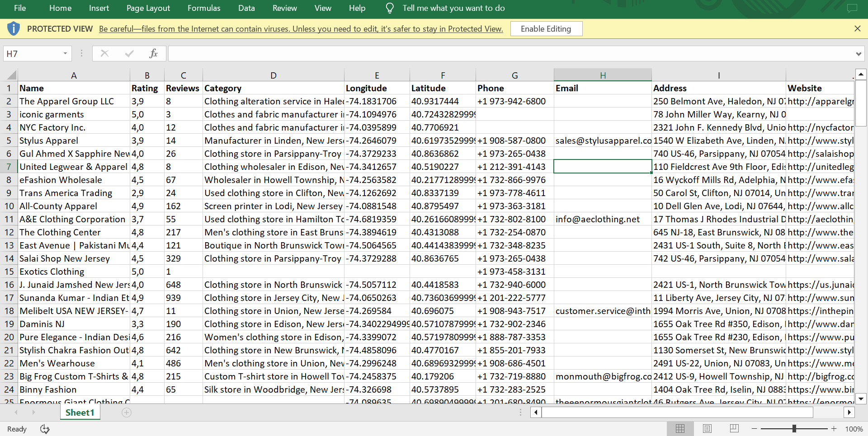Click the zoom in plus icon
The height and width of the screenshot is (436, 868).
(x=834, y=429)
